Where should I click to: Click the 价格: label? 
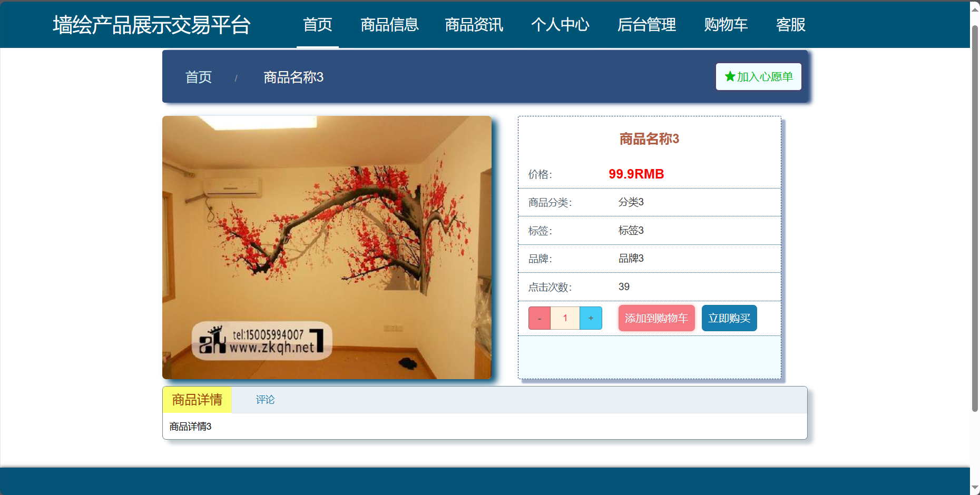tap(540, 174)
